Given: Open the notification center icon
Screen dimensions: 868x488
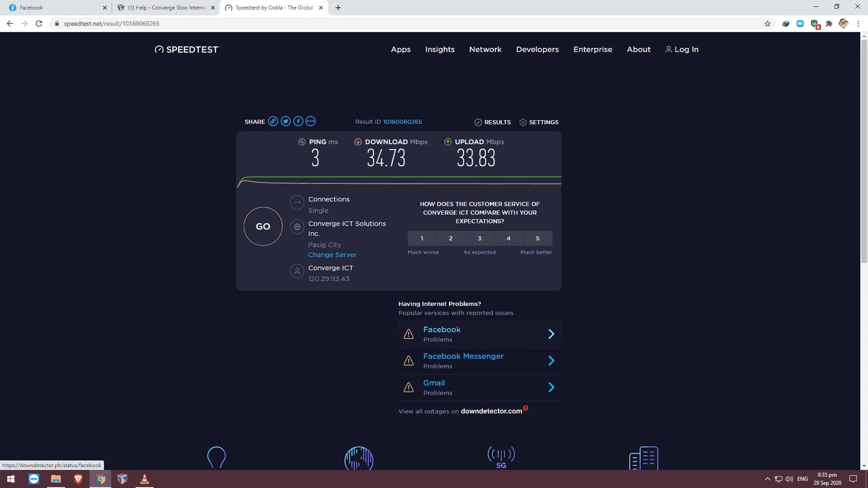Looking at the screenshot, I should [853, 479].
